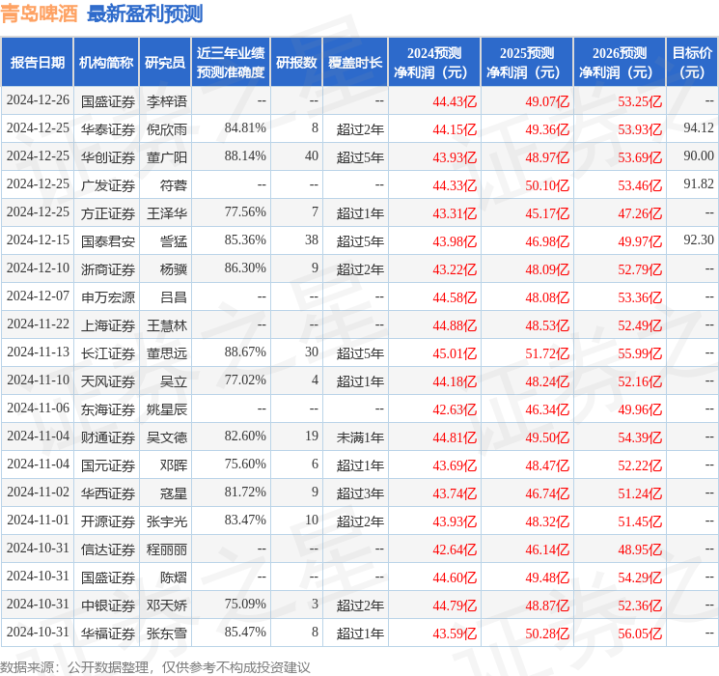The width and height of the screenshot is (719, 676).
Task: Click the 财通证券 institution cell
Action: pyautogui.click(x=108, y=437)
